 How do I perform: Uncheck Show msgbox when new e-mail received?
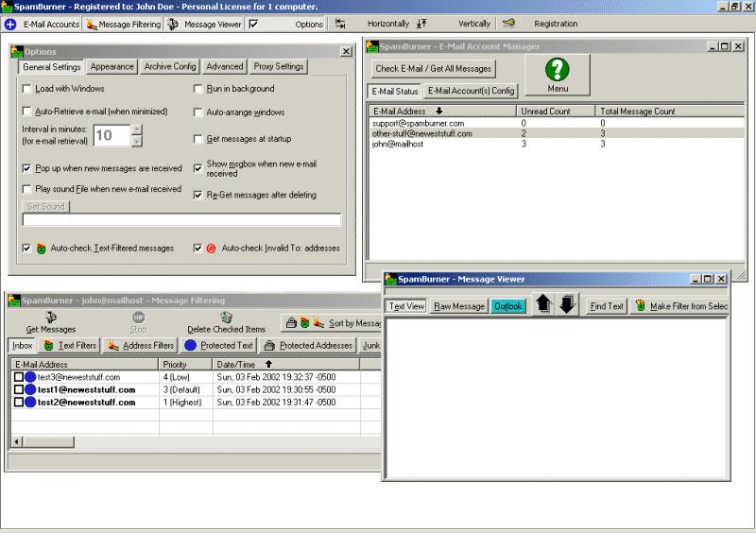coord(198,168)
